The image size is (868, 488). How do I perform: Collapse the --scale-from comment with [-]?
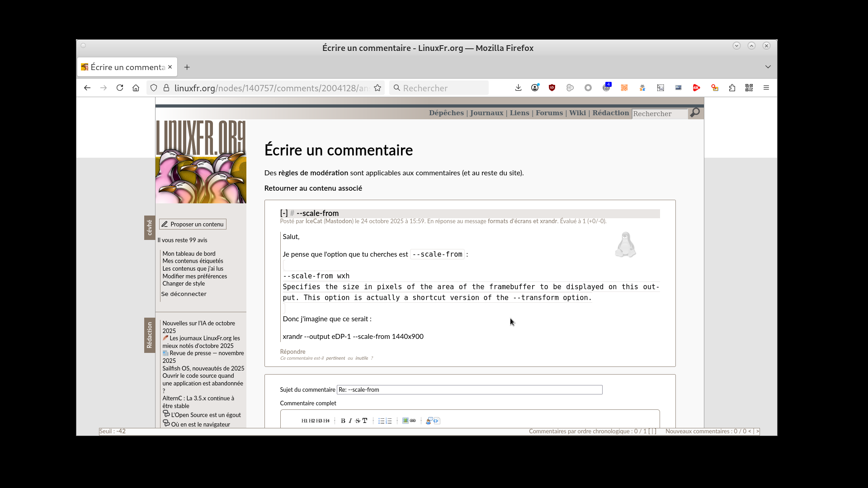coord(284,213)
